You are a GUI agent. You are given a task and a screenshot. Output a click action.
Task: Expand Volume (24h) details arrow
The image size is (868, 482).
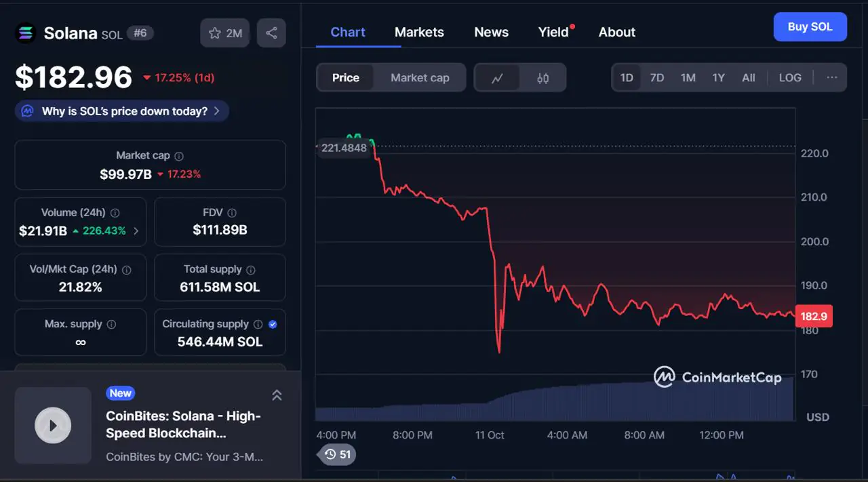[136, 231]
